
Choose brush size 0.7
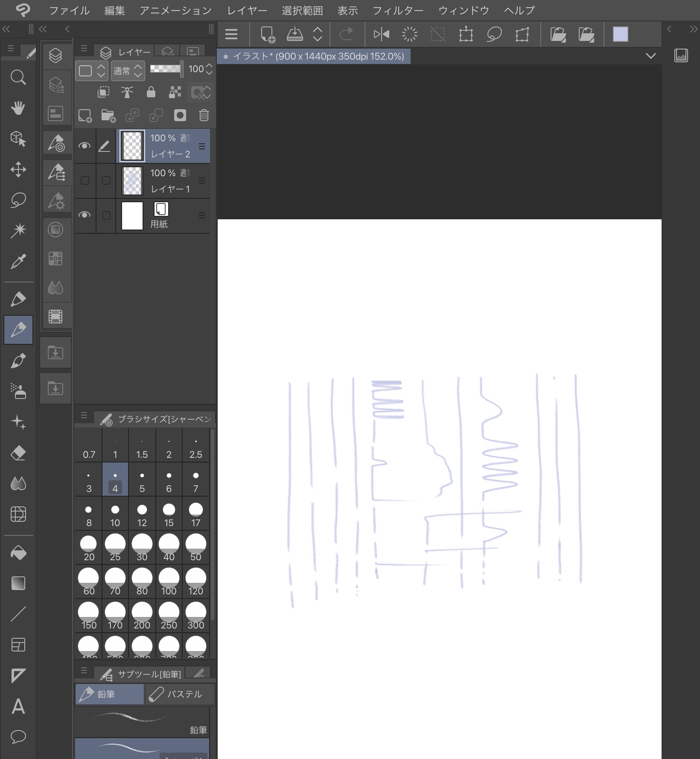pos(89,445)
